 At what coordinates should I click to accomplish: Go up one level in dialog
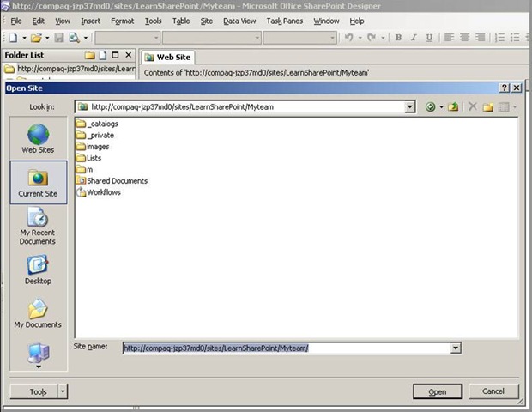point(453,107)
